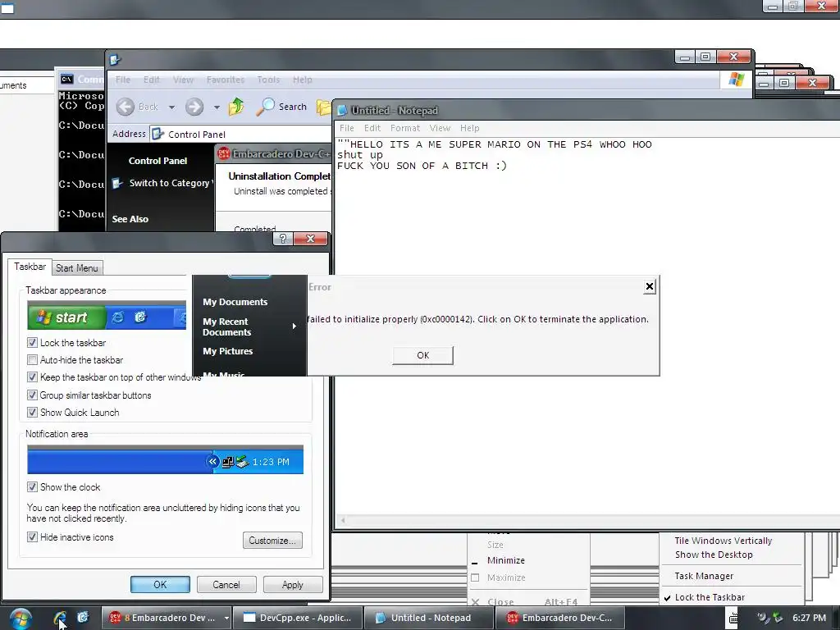840x630 pixels.
Task: Open the Back button history dropdown arrow
Action: pyautogui.click(x=171, y=107)
